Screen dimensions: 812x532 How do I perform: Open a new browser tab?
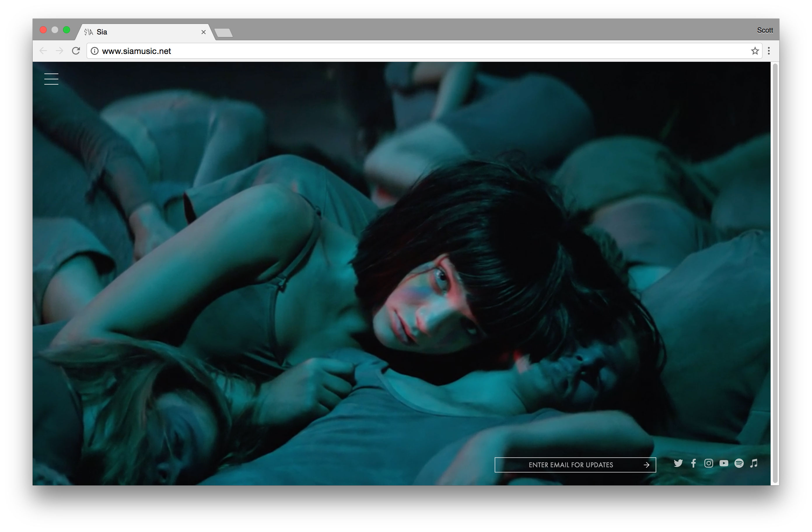point(224,33)
